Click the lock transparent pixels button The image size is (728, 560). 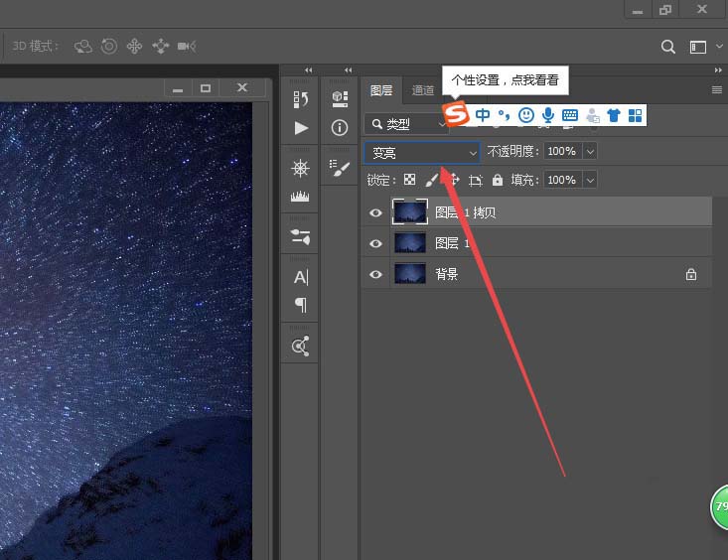pos(408,181)
